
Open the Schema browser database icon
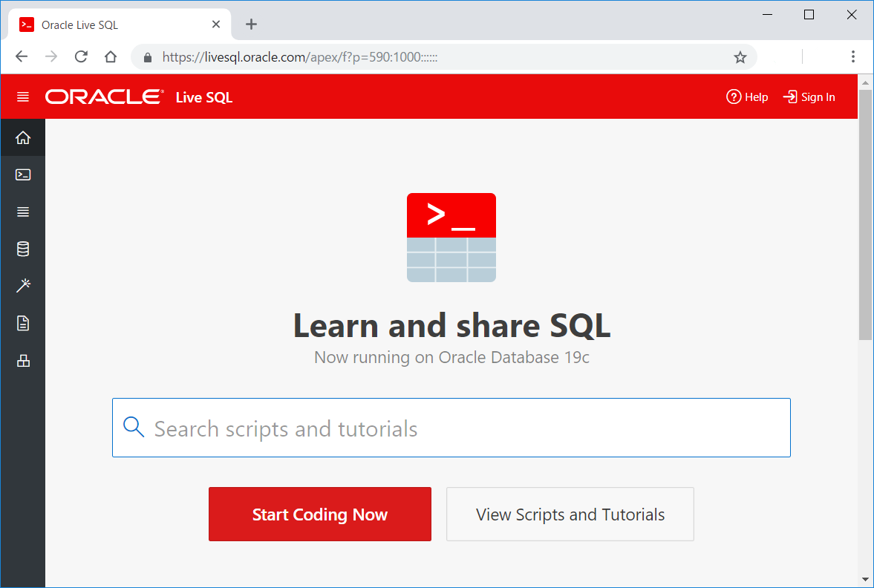(22, 249)
